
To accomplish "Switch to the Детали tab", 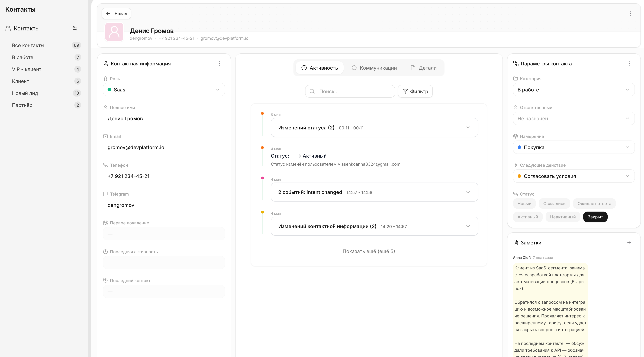I will 424,68.
